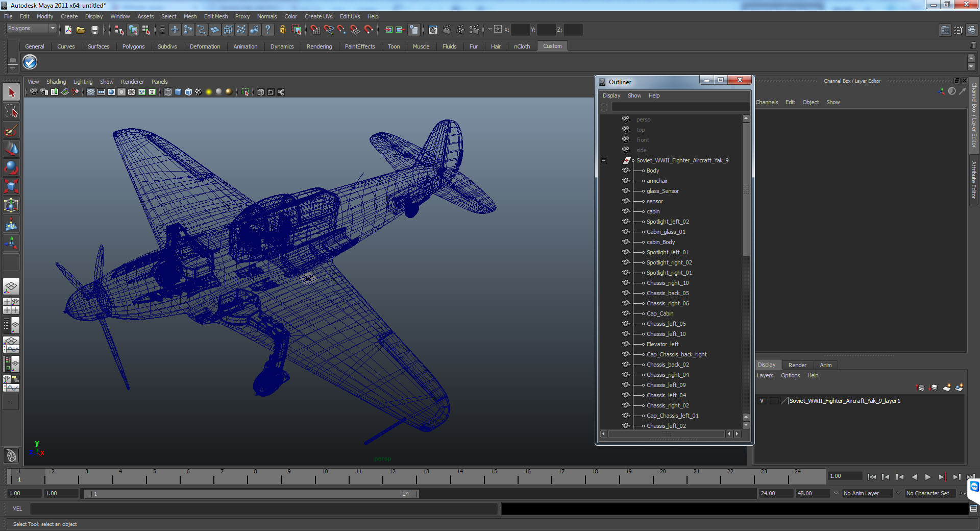Activate the Rotate tool sphere icon
Viewport: 980px width, 531px height.
(x=11, y=167)
